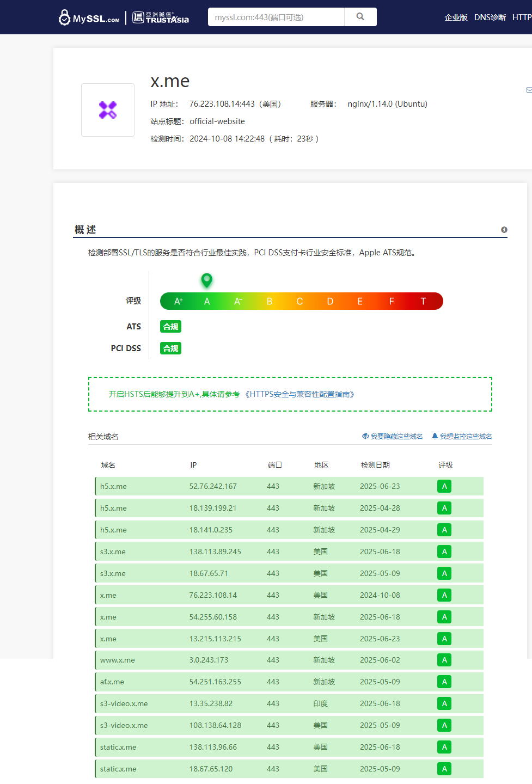Screen dimensions: 532x784
Task: Click the TrustAsia logo
Action: click(161, 18)
